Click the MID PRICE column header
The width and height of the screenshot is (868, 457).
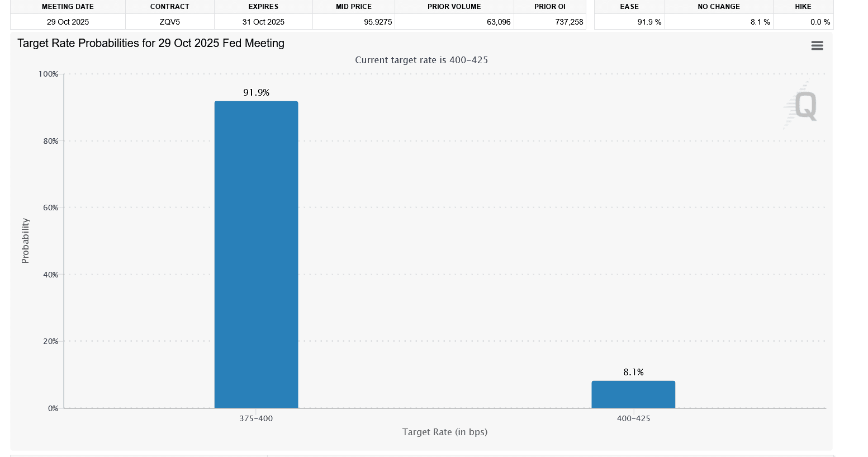point(353,6)
